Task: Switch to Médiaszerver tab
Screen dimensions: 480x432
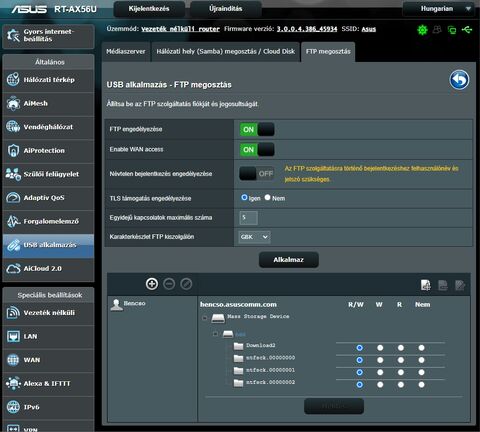Action: point(126,52)
